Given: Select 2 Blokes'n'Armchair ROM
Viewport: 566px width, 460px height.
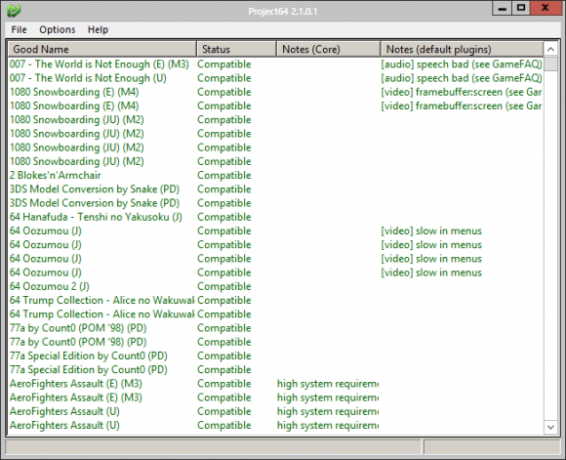Looking at the screenshot, I should 55,175.
